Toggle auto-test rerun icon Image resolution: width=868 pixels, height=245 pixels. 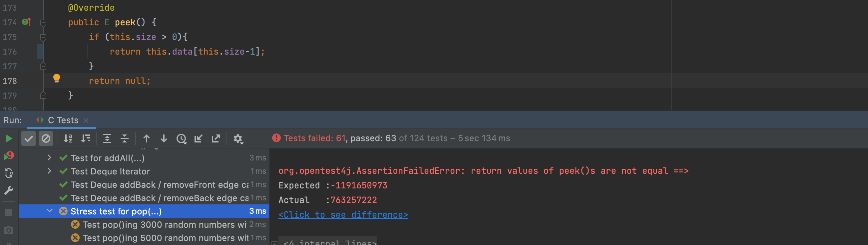tap(9, 173)
